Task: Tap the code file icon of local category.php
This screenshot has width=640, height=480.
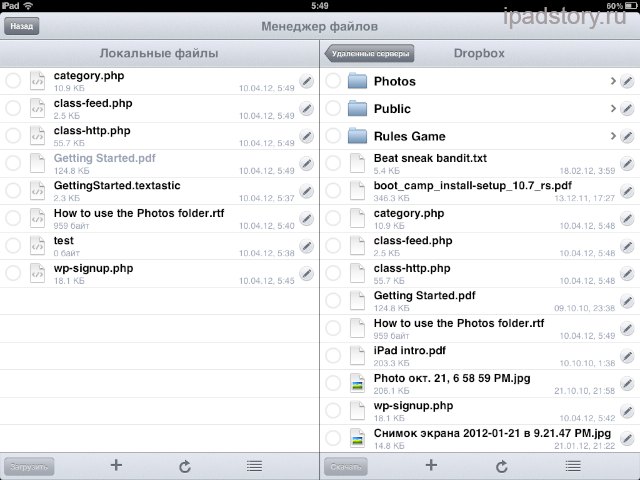Action: tap(38, 81)
